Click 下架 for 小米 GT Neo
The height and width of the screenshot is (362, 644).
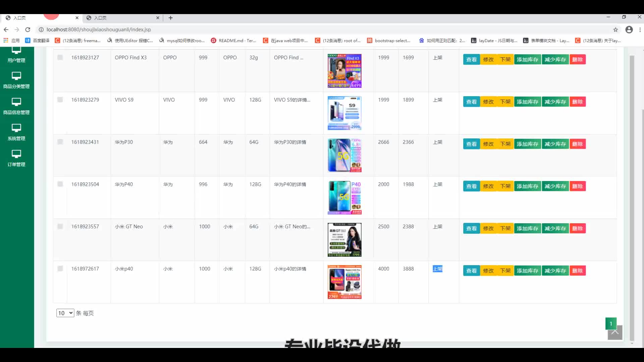tap(505, 228)
